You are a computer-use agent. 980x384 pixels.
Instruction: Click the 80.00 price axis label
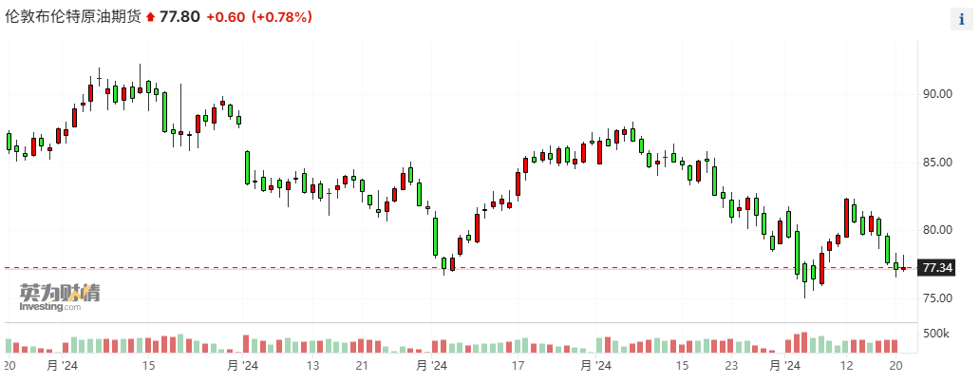click(x=937, y=230)
